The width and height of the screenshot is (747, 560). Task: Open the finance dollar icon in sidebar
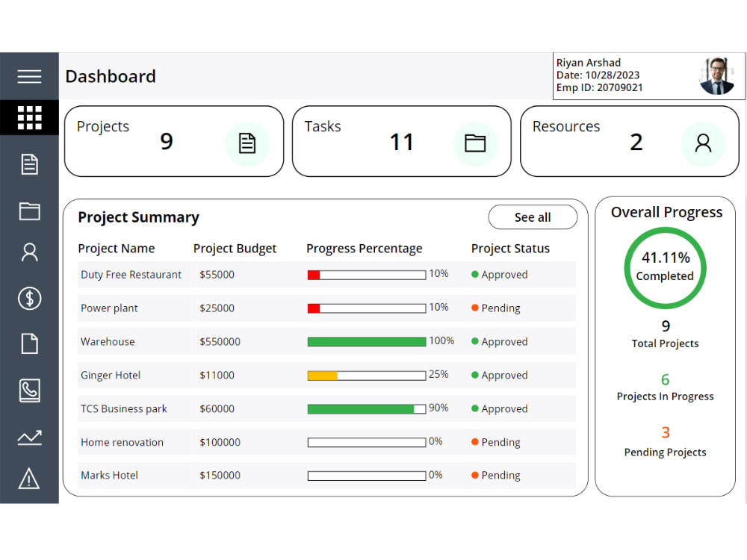tap(29, 299)
